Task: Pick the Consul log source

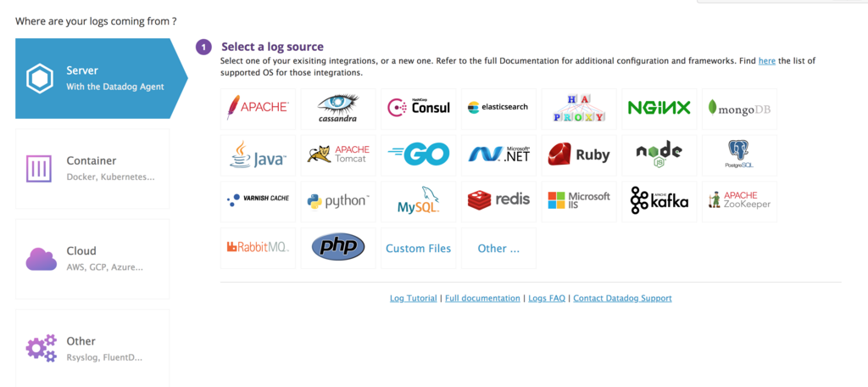Action: pyautogui.click(x=419, y=109)
